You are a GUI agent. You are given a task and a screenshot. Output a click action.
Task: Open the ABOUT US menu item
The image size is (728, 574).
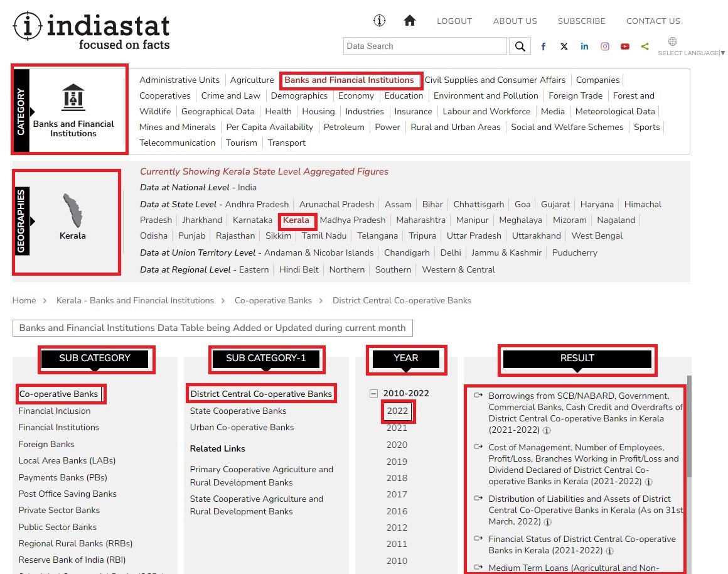(515, 21)
